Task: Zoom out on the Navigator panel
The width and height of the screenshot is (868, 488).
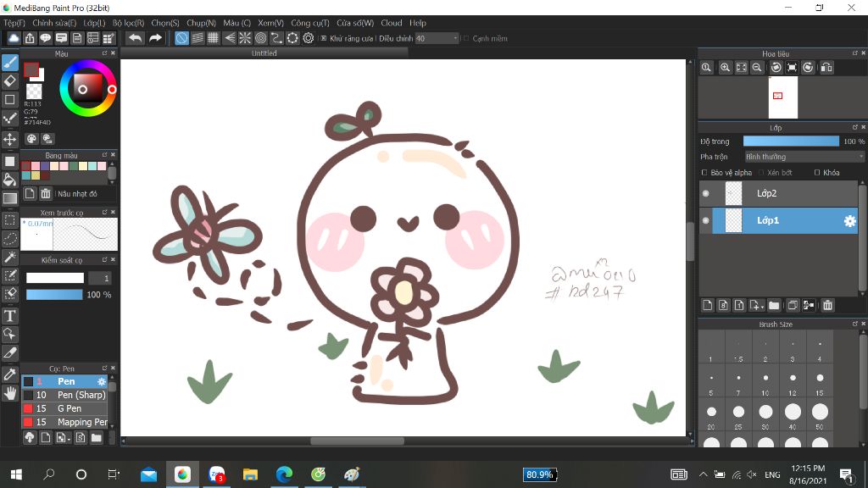Action: tap(757, 68)
